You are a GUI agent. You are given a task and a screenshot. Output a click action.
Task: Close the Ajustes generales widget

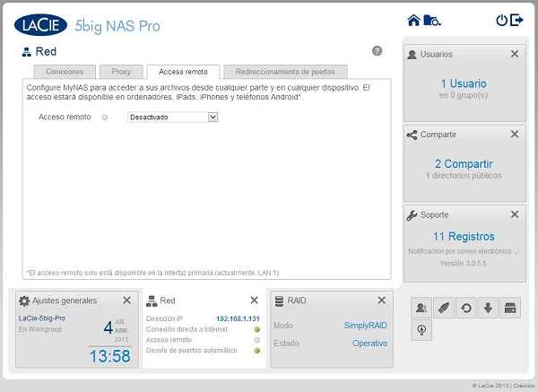[127, 301]
